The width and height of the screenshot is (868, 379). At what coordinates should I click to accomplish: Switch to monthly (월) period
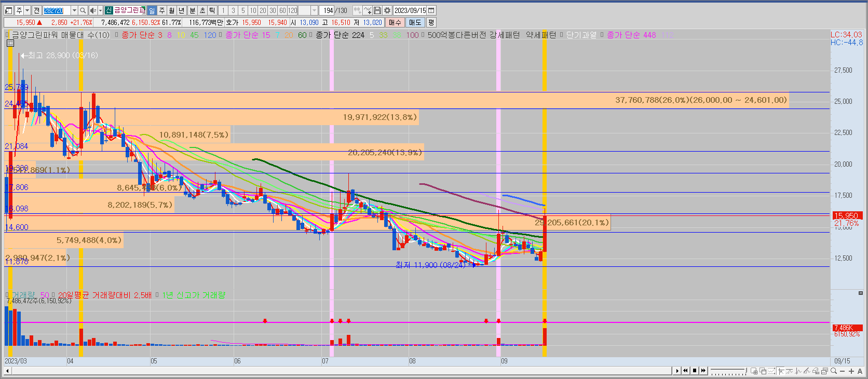point(171,10)
